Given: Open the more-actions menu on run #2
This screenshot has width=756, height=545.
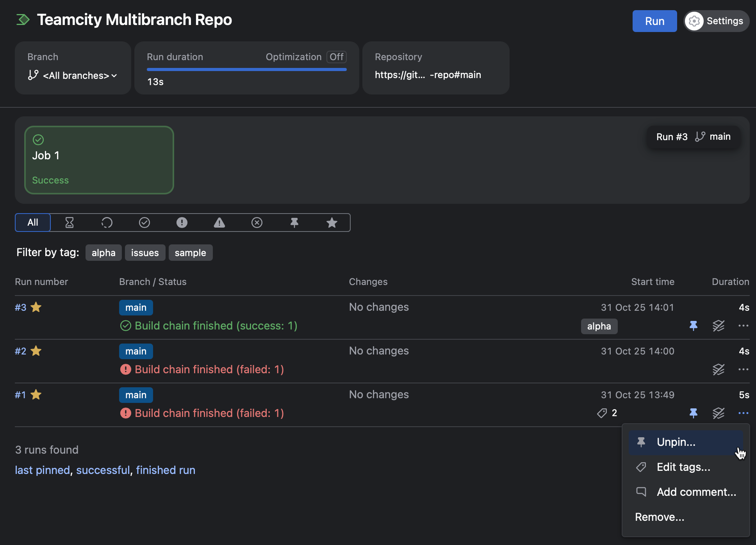Looking at the screenshot, I should pyautogui.click(x=743, y=369).
